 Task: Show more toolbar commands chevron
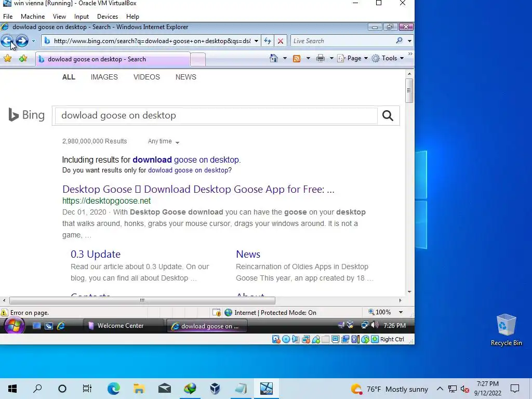point(410,54)
